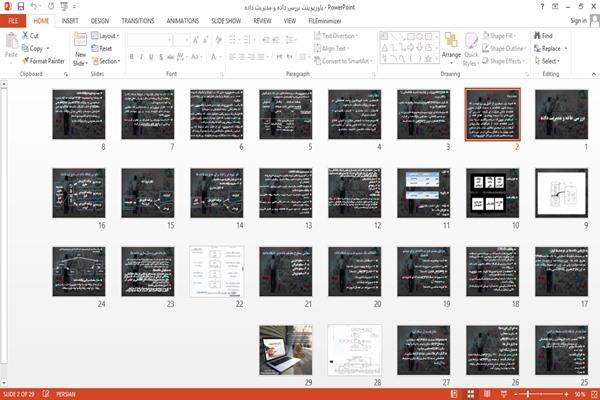Toggle text Shadow formatting

[x=161, y=57]
